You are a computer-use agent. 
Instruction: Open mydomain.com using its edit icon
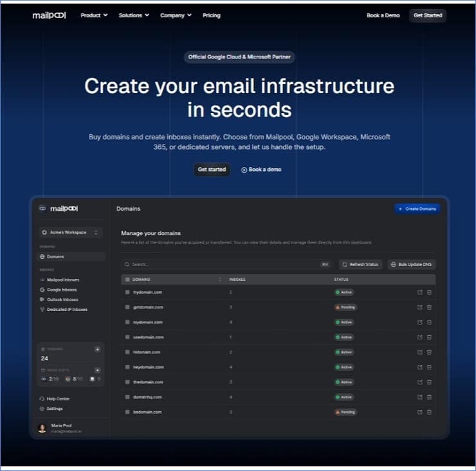(x=420, y=322)
